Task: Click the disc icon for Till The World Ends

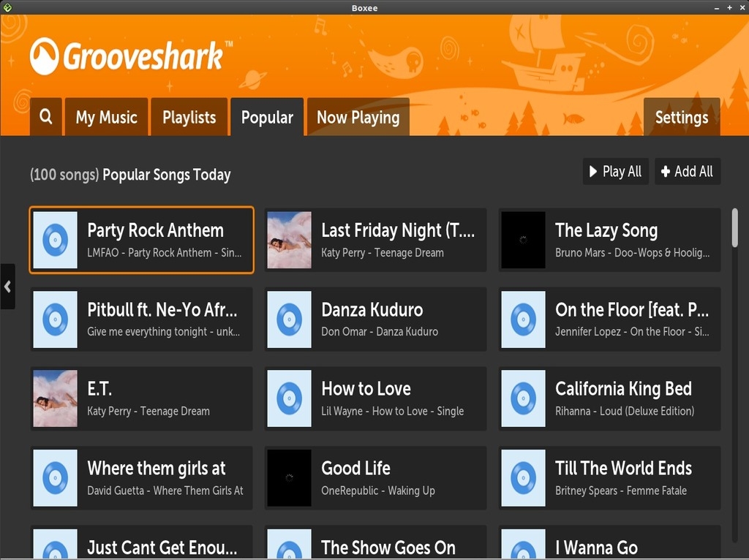Action: pos(524,478)
